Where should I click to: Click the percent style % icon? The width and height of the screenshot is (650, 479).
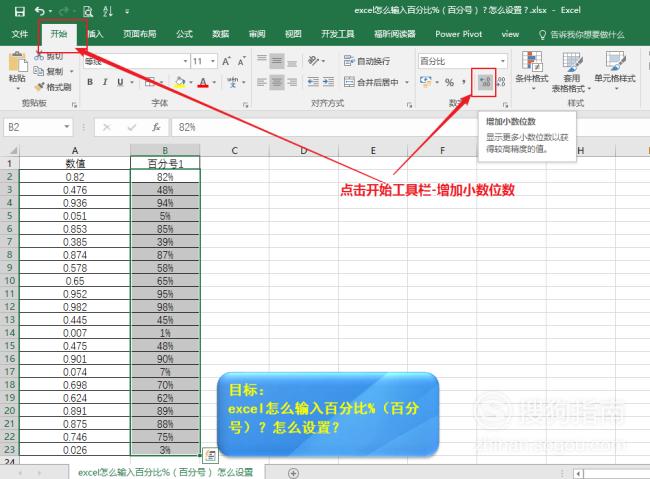pyautogui.click(x=449, y=82)
